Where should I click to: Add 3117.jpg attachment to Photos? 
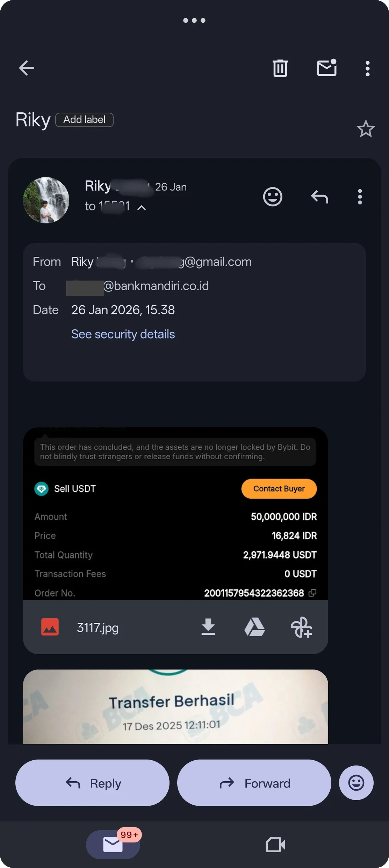[x=301, y=627]
